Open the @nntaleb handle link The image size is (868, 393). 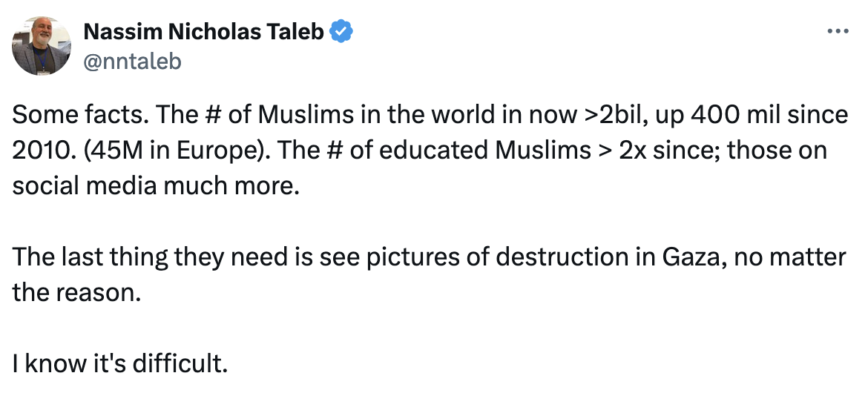pyautogui.click(x=132, y=60)
